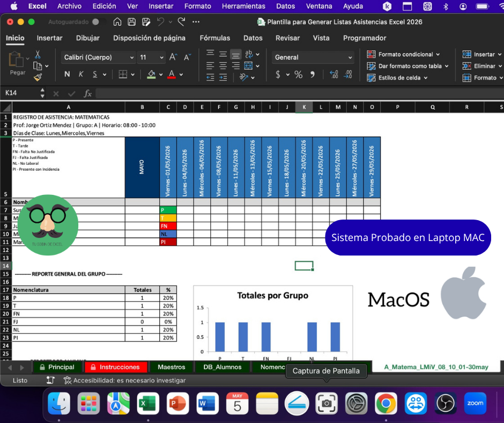Open the Revisar ribbon tab
The height and width of the screenshot is (423, 504).
[x=287, y=38]
